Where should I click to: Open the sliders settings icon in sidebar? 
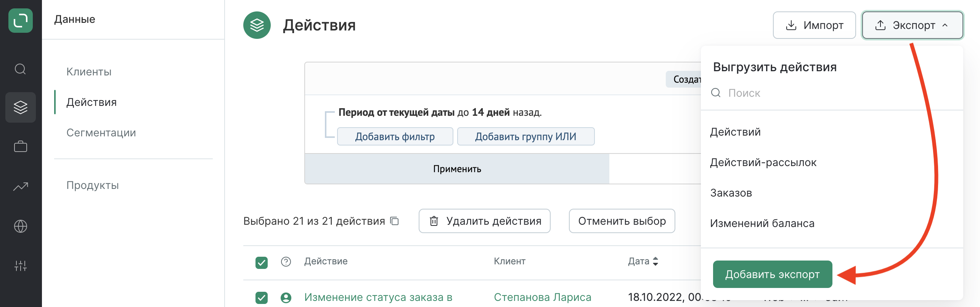(x=21, y=265)
